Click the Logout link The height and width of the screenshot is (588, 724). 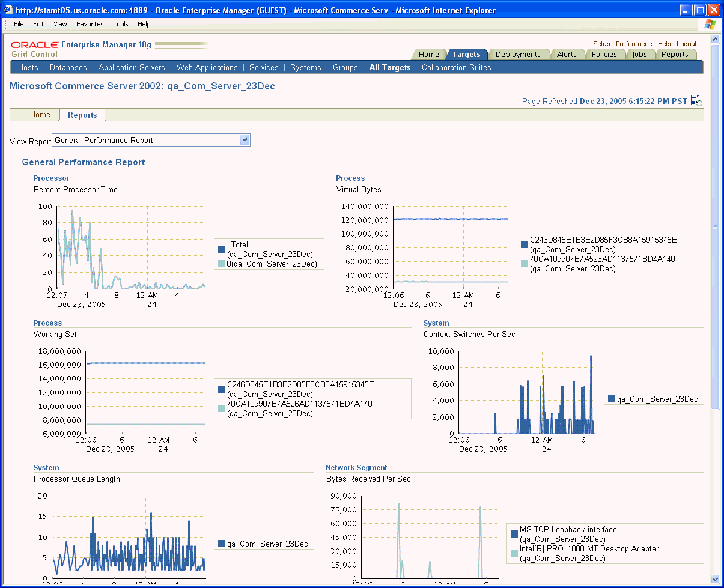click(x=686, y=44)
